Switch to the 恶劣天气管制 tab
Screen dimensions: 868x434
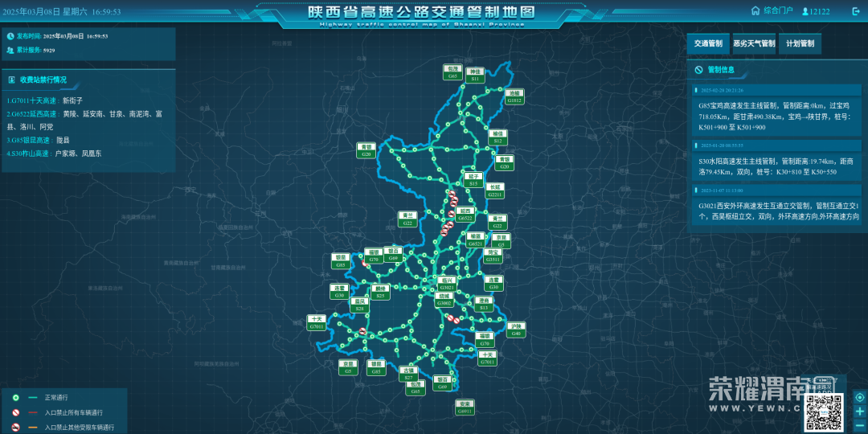pos(754,43)
